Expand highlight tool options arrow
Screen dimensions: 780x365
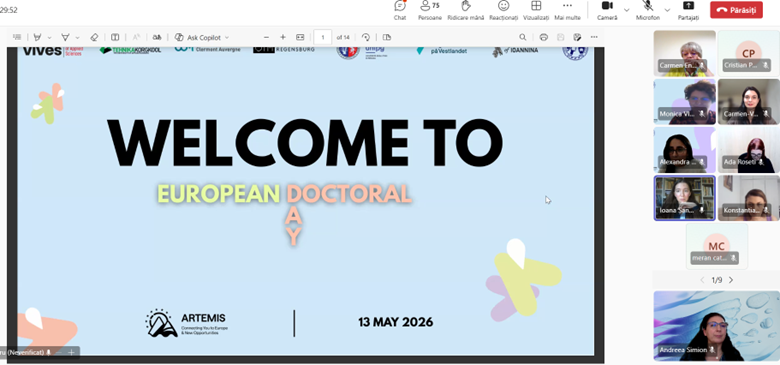(x=49, y=37)
